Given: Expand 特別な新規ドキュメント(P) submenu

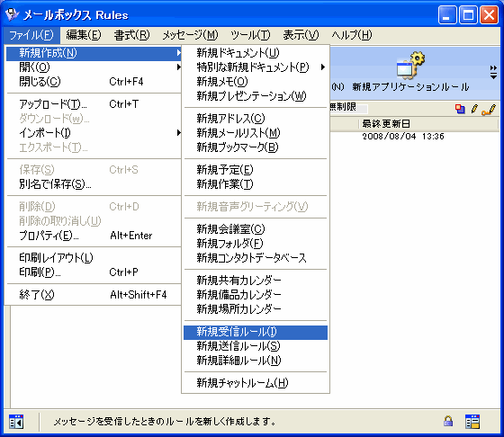Looking at the screenshot, I should (x=256, y=67).
